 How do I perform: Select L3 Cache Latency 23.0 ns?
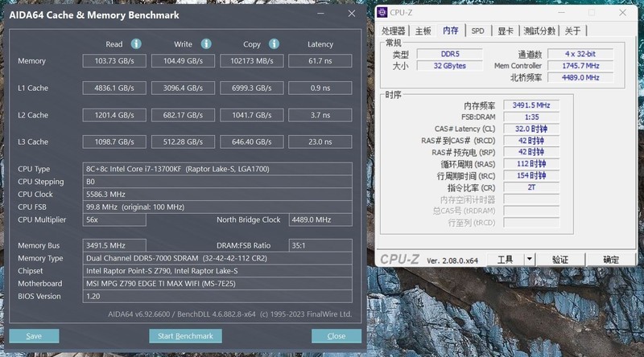tap(320, 142)
